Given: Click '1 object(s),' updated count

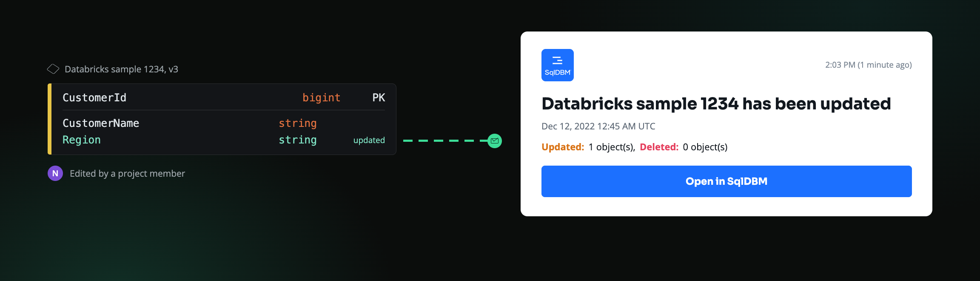Looking at the screenshot, I should (612, 147).
